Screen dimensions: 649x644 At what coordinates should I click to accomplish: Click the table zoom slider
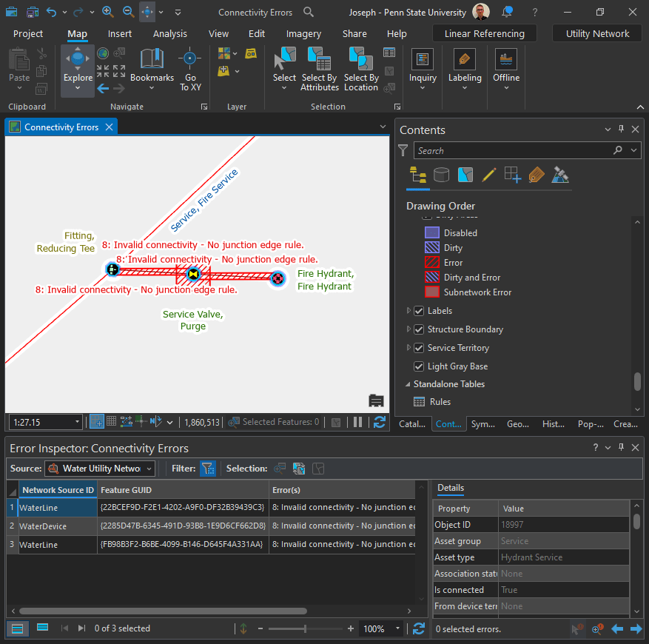[305, 628]
